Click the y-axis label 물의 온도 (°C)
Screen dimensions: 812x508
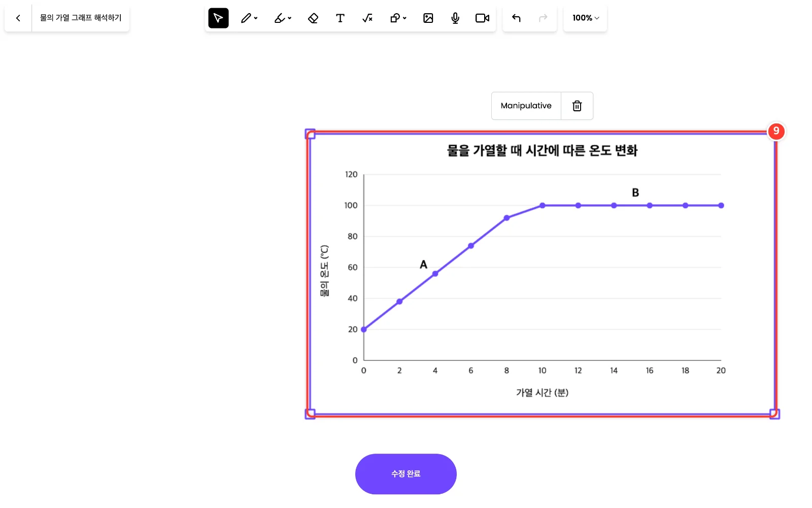point(324,271)
